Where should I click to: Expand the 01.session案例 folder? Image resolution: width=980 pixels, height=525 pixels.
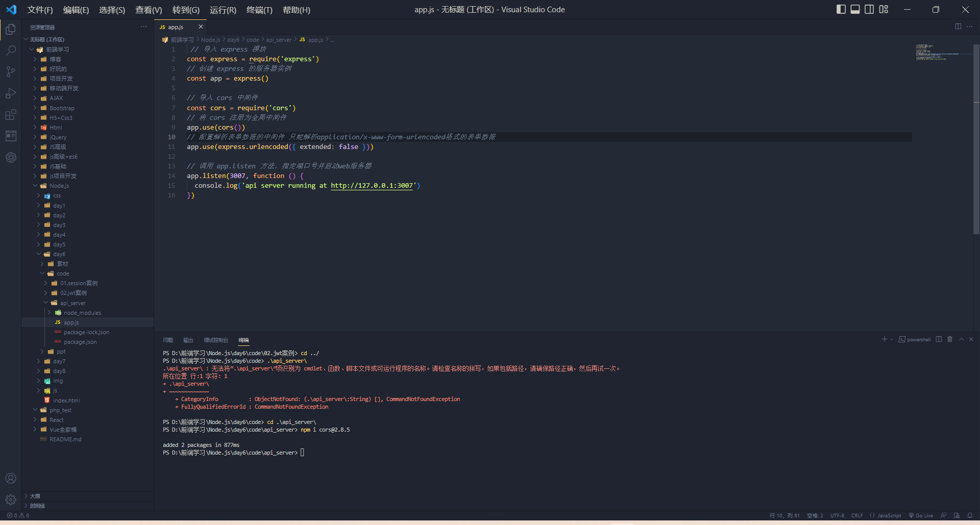pyautogui.click(x=87, y=283)
